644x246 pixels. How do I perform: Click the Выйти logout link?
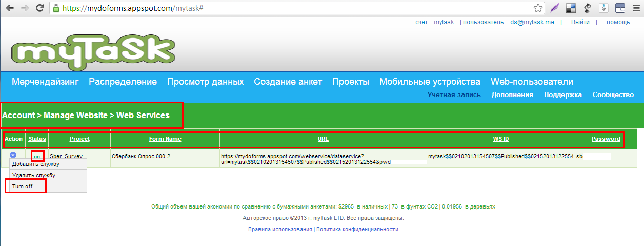(580, 22)
